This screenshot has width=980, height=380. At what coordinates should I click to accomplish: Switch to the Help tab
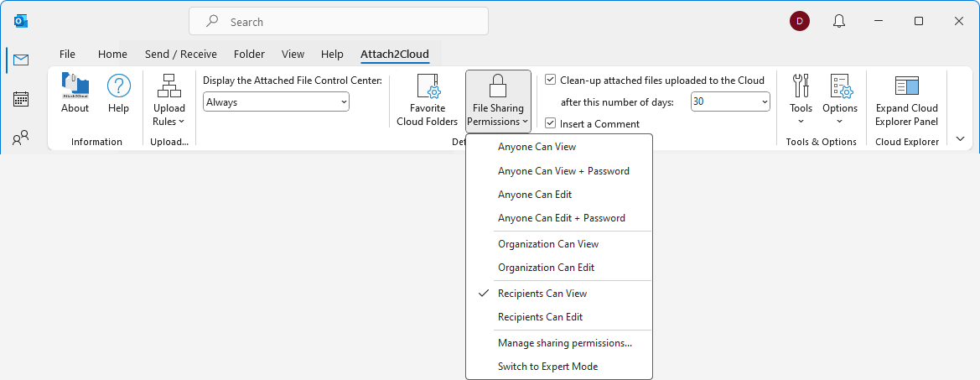[332, 55]
